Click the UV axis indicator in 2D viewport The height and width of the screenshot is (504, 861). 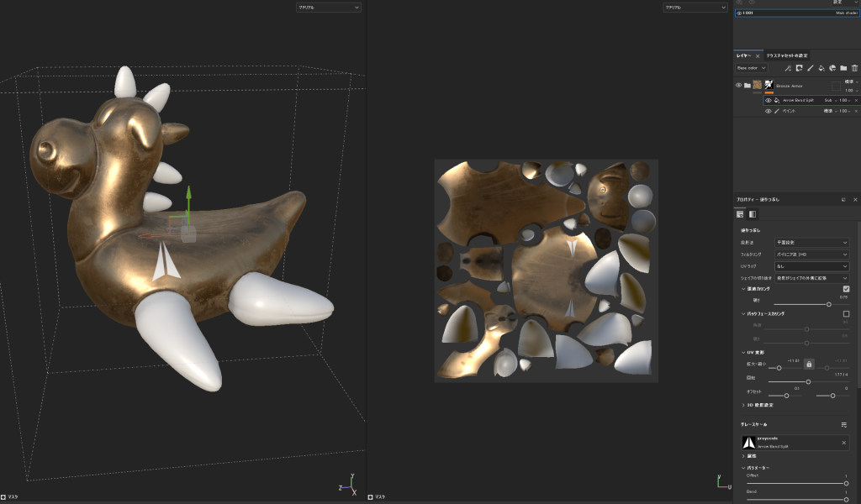(723, 482)
